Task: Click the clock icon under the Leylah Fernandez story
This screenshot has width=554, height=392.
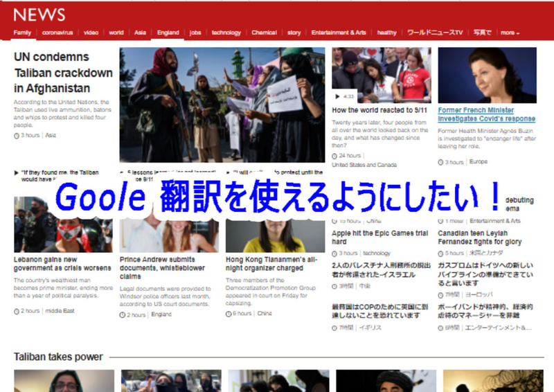Action: (440, 253)
